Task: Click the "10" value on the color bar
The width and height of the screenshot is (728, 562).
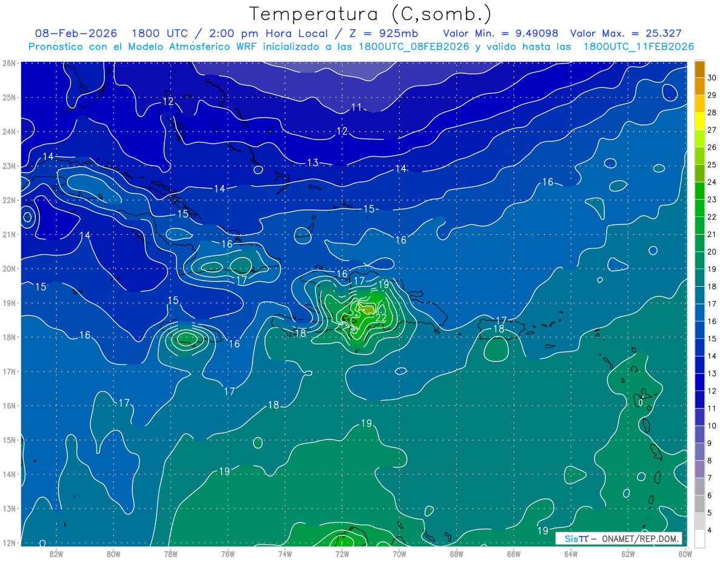Action: coord(712,426)
